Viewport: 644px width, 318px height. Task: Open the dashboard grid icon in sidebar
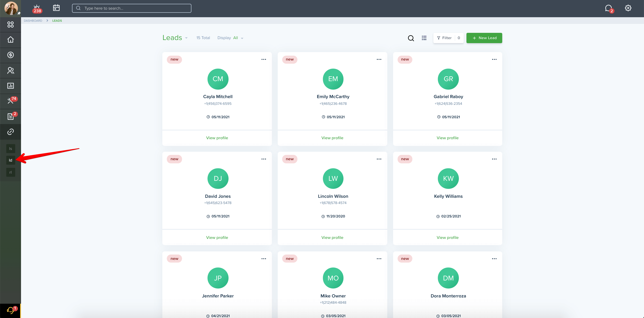pyautogui.click(x=11, y=25)
